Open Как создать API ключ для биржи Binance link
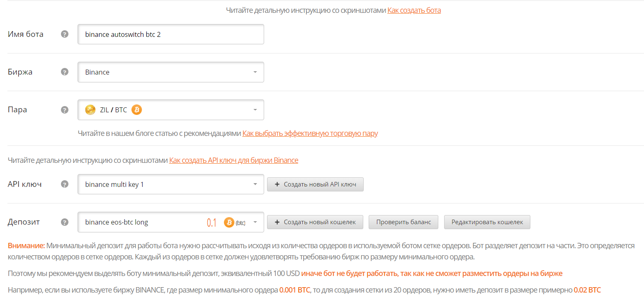The width and height of the screenshot is (644, 300). [233, 160]
